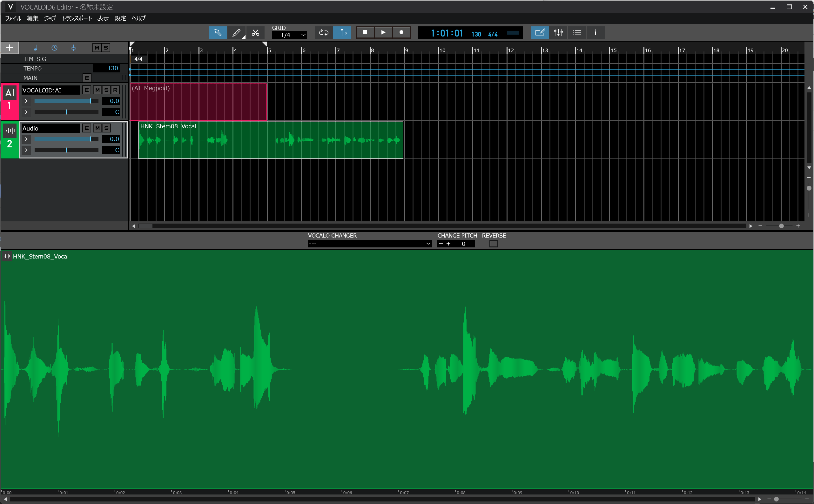The image size is (814, 504).
Task: Open the 表示 menu
Action: pyautogui.click(x=103, y=18)
